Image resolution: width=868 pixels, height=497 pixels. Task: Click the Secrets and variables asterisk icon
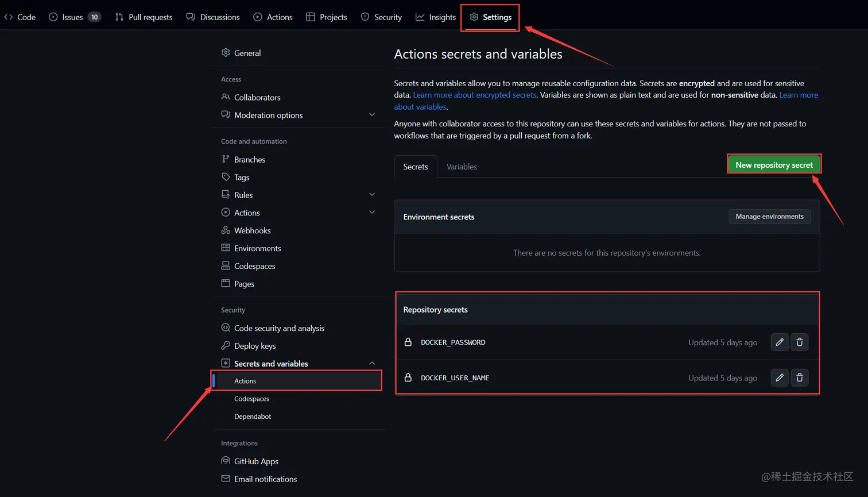pyautogui.click(x=226, y=363)
